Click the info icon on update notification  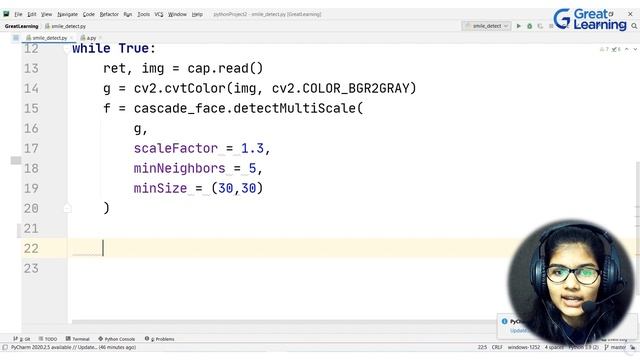click(x=504, y=322)
